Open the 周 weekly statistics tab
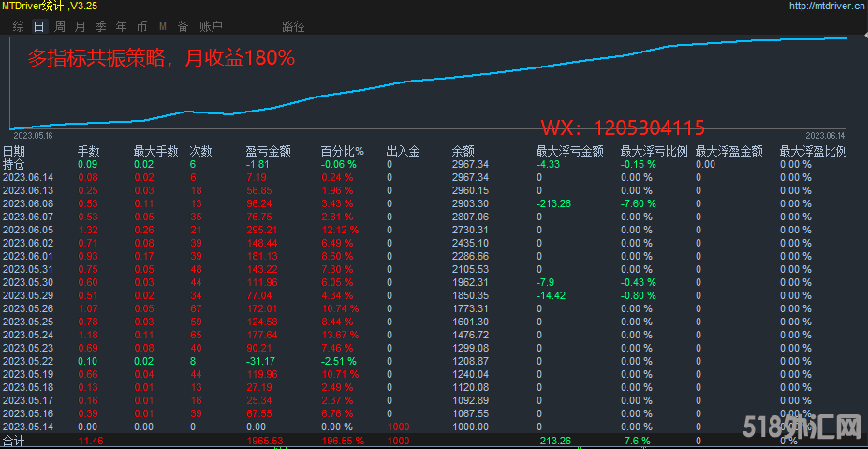The width and height of the screenshot is (868, 449). pyautogui.click(x=60, y=26)
